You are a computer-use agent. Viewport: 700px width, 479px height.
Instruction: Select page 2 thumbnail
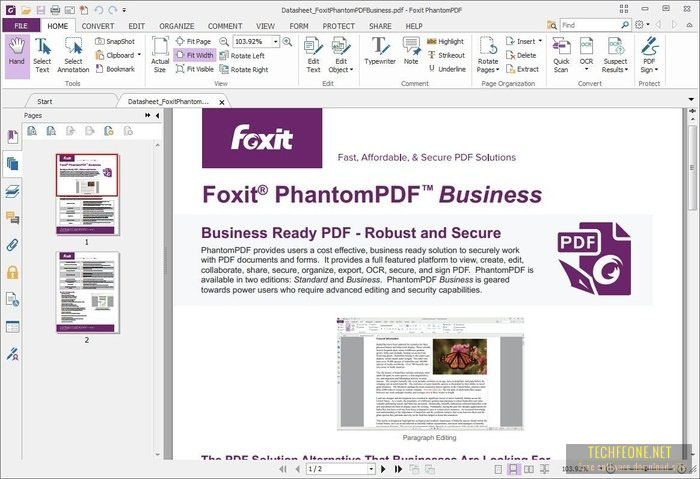(x=88, y=292)
